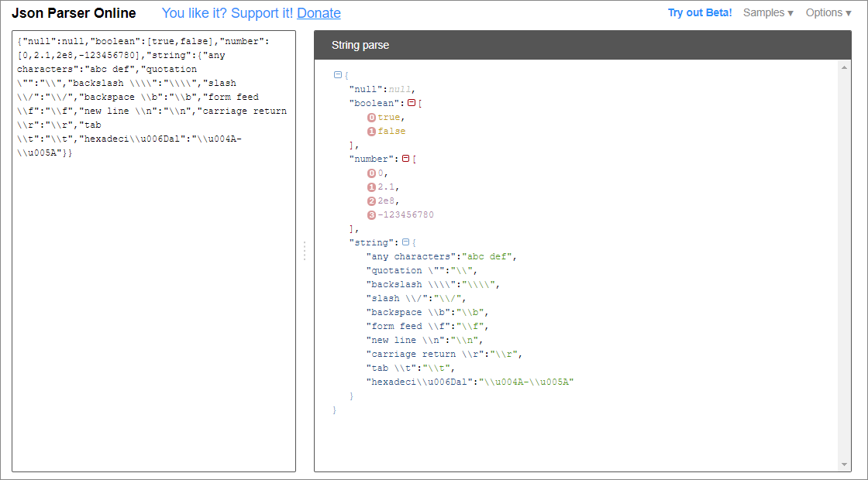The width and height of the screenshot is (868, 480).
Task: Collapse the "string" object
Action: tap(405, 242)
